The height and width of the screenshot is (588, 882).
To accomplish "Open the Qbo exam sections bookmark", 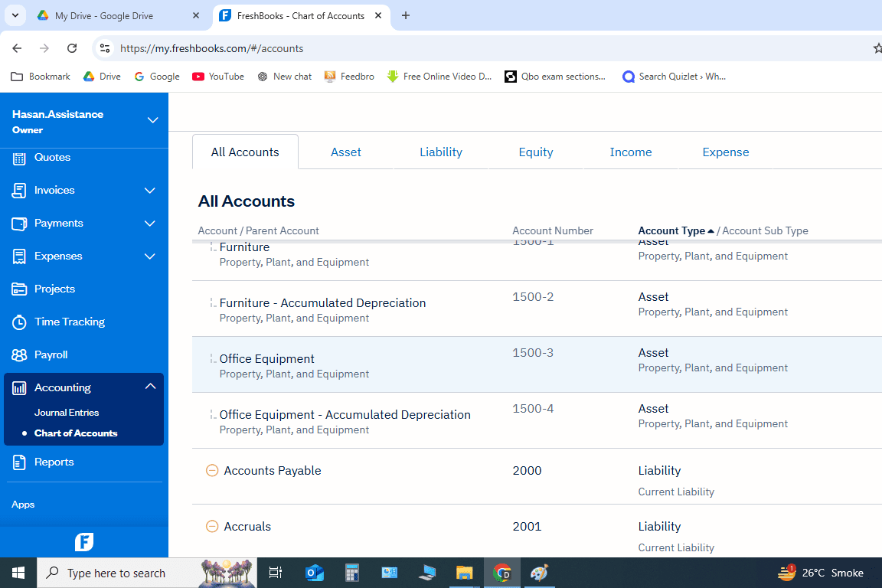I will coord(555,77).
